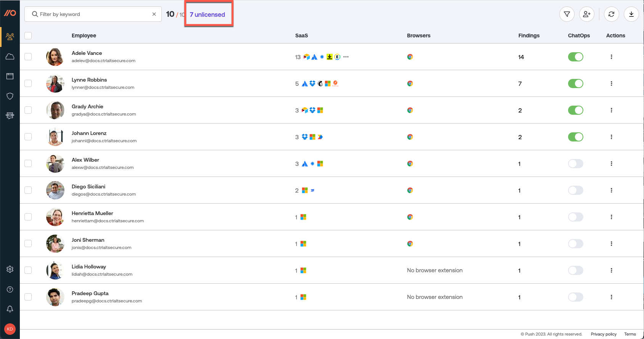Open actions menu for Lidia Holloway
The width and height of the screenshot is (644, 339).
coord(611,270)
